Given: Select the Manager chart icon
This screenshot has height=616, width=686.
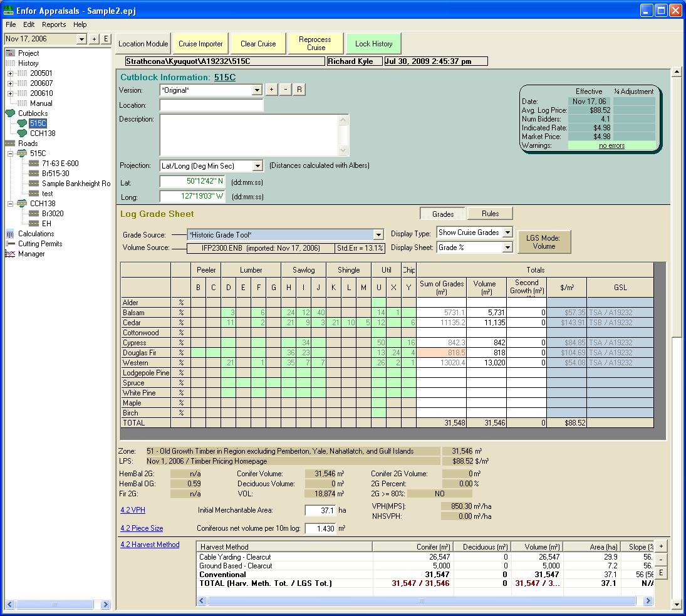Looking at the screenshot, I should (10, 254).
